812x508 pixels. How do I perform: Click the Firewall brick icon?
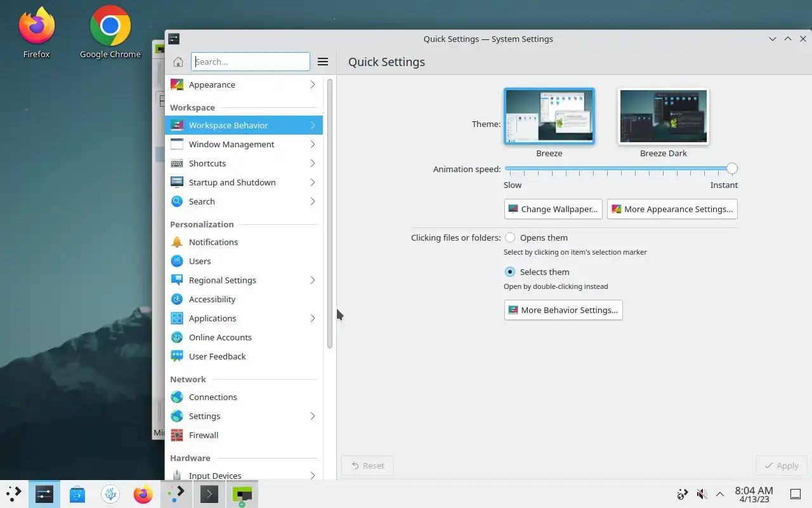point(177,435)
